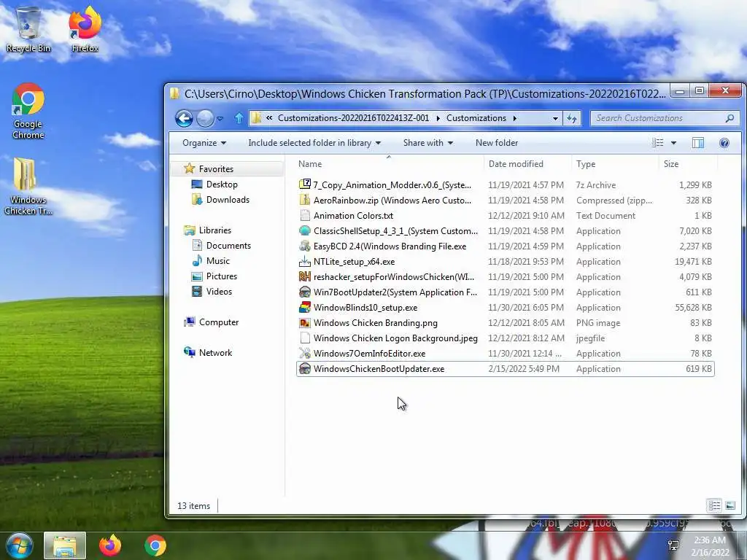Click the EasyBCD 2.4 application icon
Image resolution: width=747 pixels, height=560 pixels.
(304, 246)
